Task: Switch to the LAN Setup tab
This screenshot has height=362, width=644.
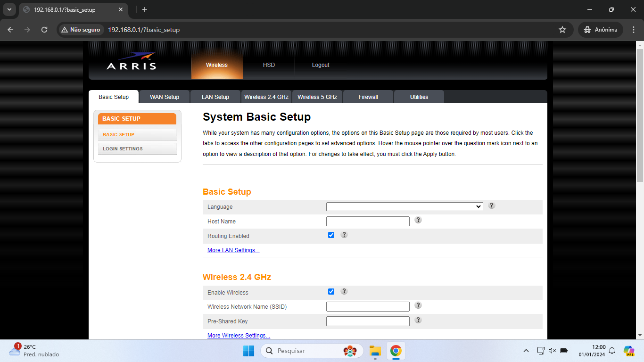Action: click(215, 97)
